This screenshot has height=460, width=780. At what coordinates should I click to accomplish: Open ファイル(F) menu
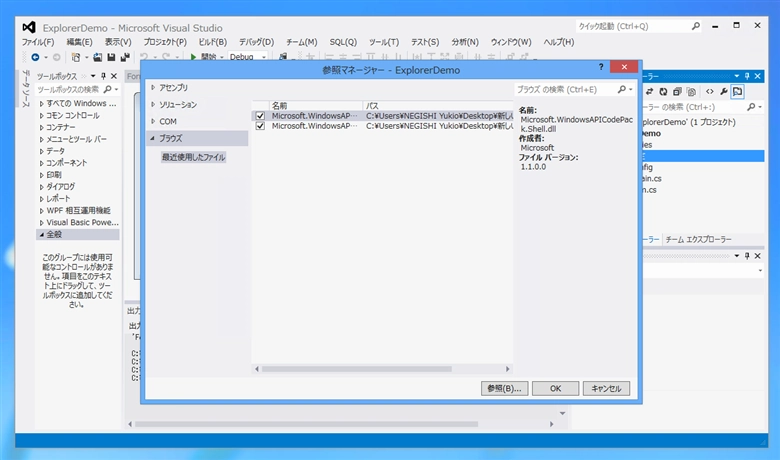click(x=38, y=42)
